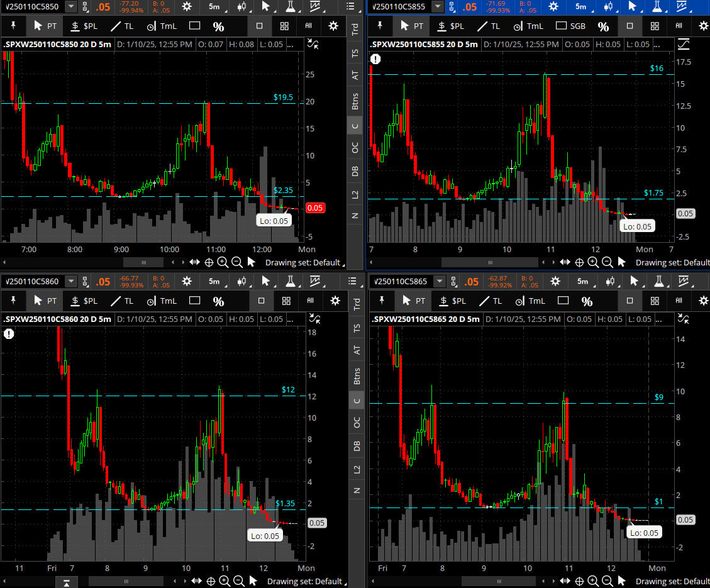
Task: Click the TmL button in C5860 toolbar
Action: pos(161,301)
